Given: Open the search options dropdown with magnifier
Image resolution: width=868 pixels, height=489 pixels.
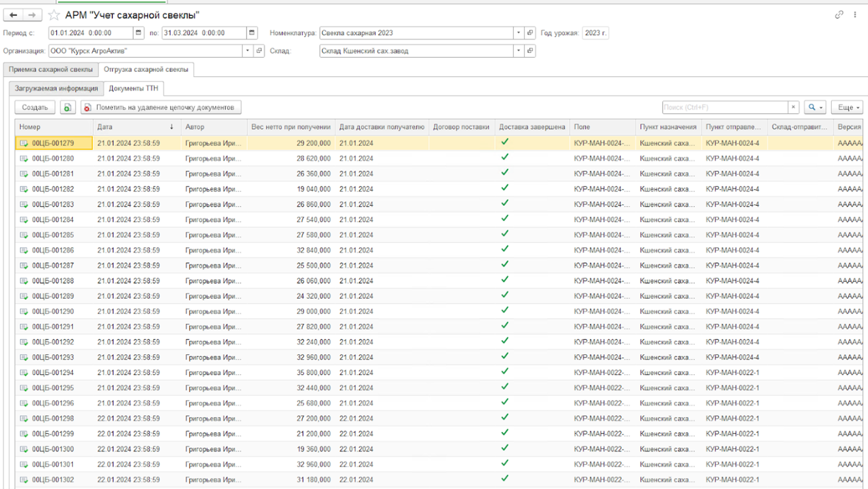Looking at the screenshot, I should coord(815,108).
